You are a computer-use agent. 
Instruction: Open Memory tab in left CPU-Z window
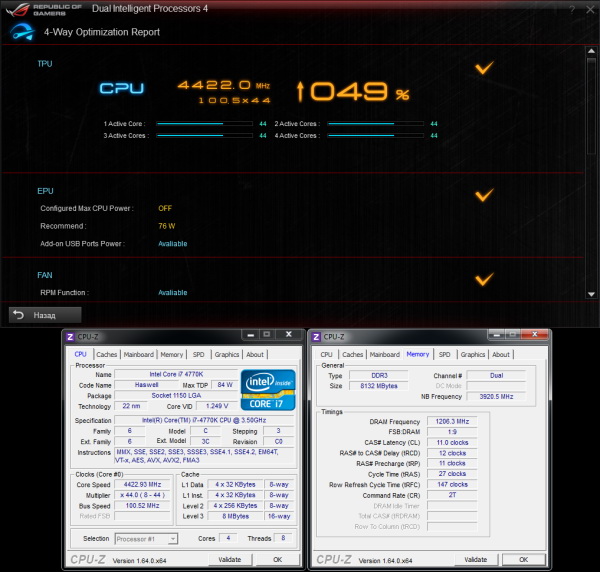tap(171, 354)
